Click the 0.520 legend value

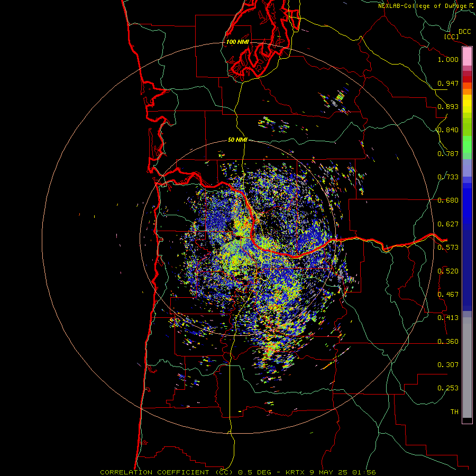[x=448, y=271]
